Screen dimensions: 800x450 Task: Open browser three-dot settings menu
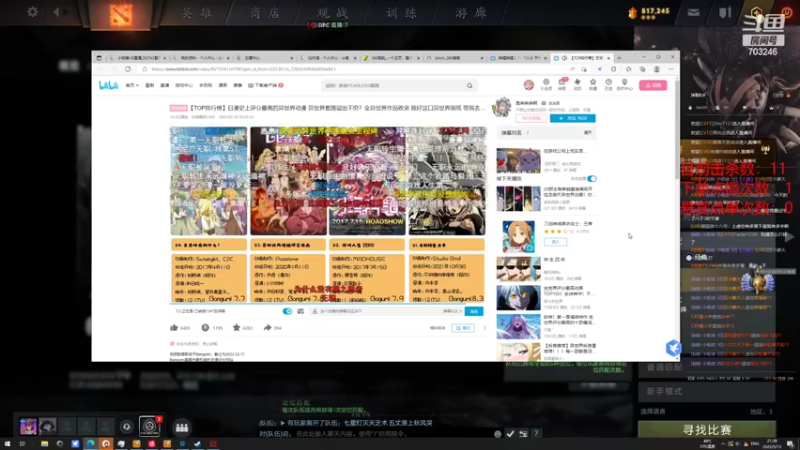click(x=671, y=69)
